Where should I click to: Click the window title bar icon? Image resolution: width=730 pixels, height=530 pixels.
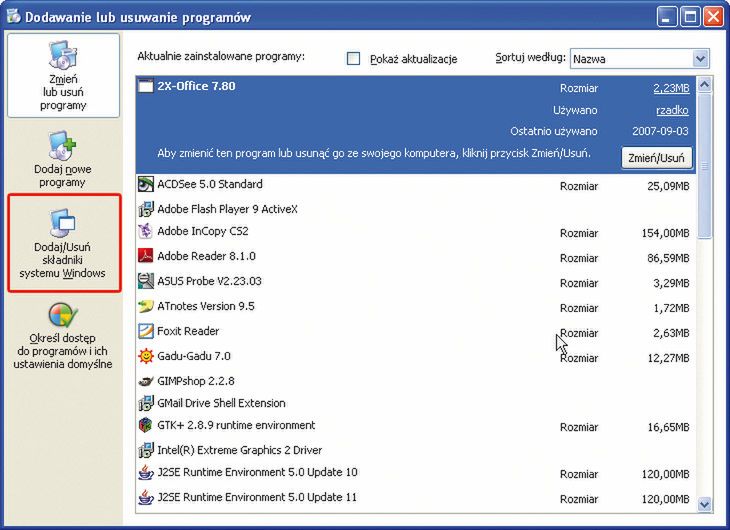(x=14, y=17)
